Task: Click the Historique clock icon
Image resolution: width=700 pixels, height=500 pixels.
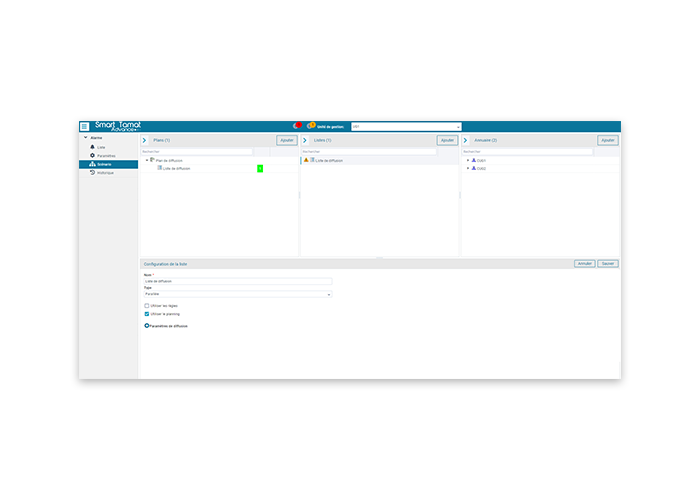Action: tap(92, 172)
